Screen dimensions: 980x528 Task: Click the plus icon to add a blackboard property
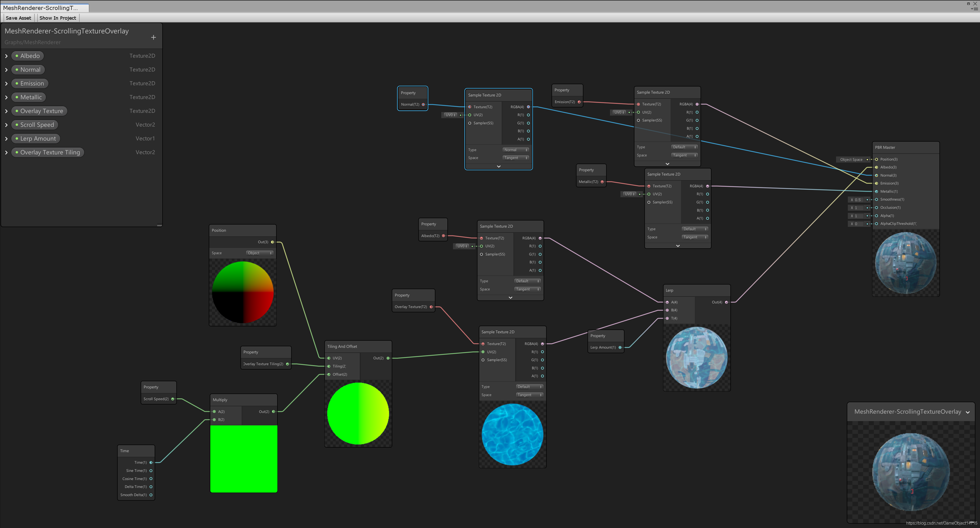pos(153,37)
